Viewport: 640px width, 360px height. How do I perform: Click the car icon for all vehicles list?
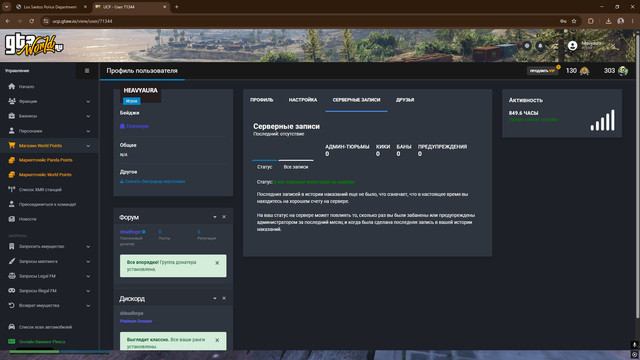tap(11, 327)
